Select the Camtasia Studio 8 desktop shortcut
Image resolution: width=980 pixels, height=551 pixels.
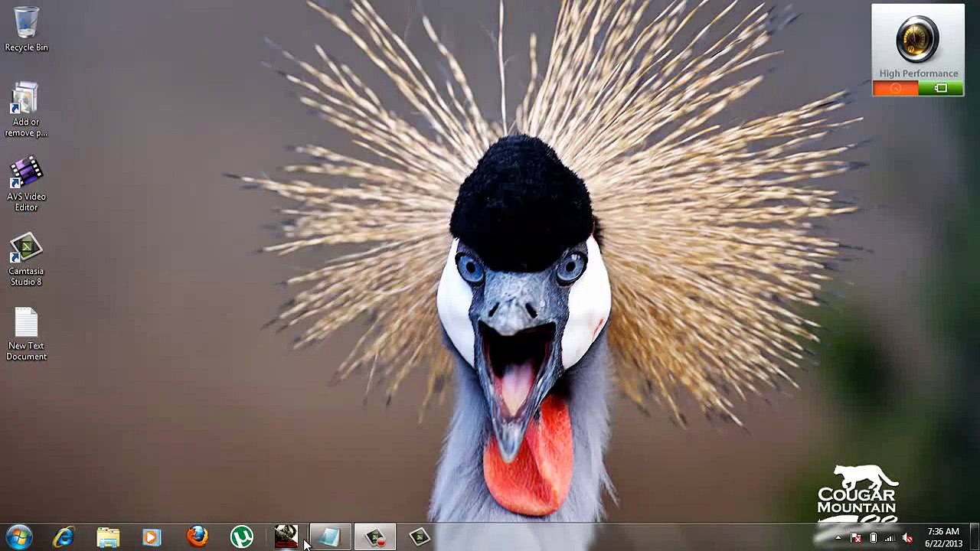tap(26, 259)
